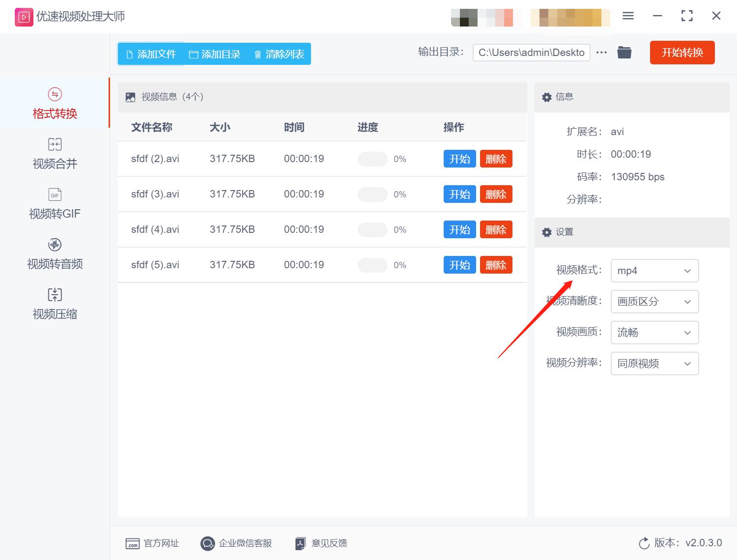The width and height of the screenshot is (737, 560).
Task: Open the 视频分辨率 dropdown showing 同原视频
Action: pyautogui.click(x=654, y=364)
